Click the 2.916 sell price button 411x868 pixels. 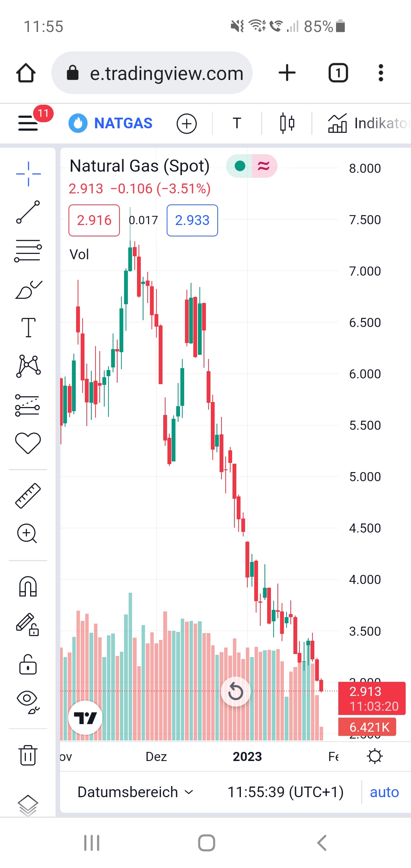coord(94,220)
